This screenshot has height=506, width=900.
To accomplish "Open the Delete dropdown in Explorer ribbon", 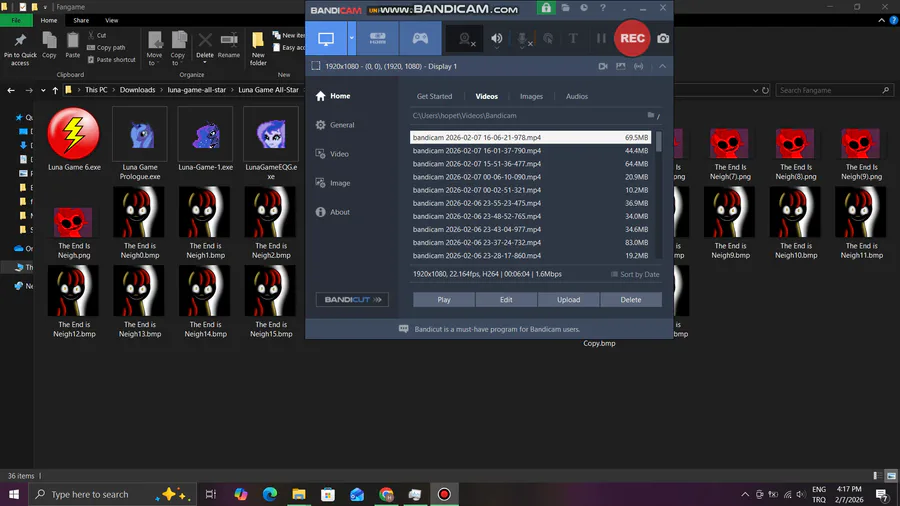I will (205, 61).
